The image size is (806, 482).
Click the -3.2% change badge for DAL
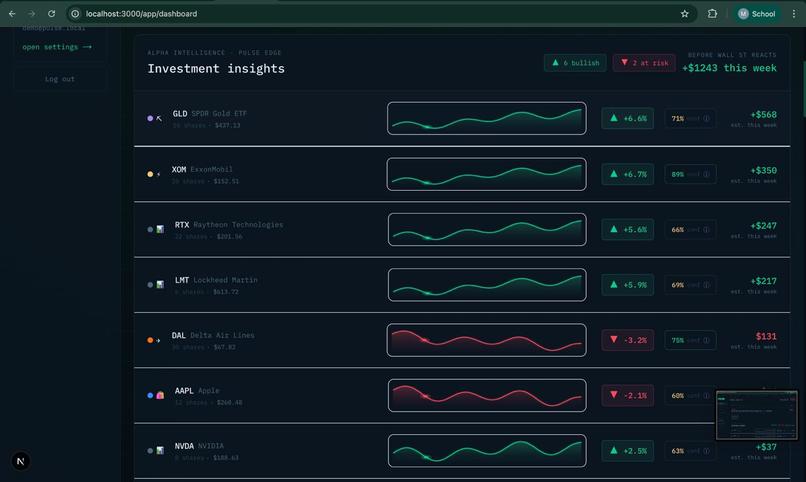coord(628,340)
